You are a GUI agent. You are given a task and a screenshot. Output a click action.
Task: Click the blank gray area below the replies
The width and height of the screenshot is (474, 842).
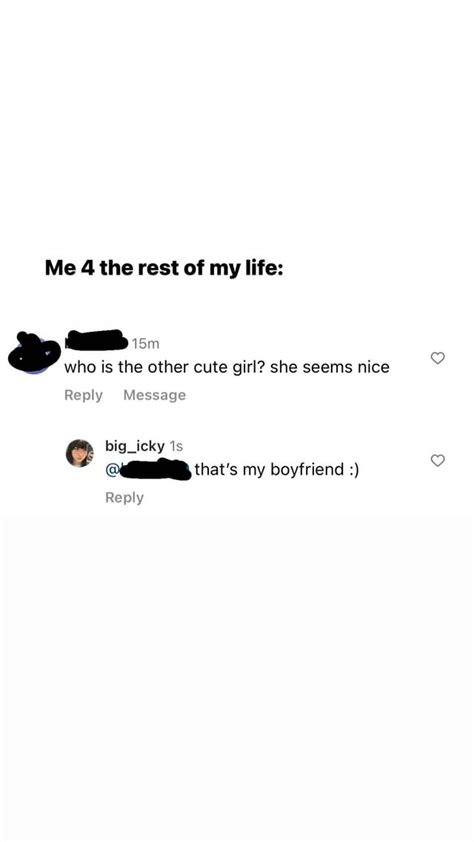coord(237,677)
